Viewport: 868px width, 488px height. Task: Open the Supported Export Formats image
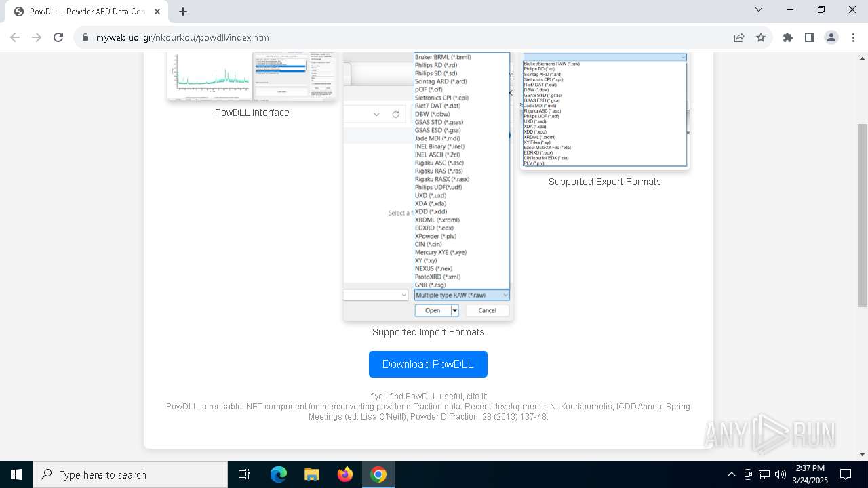point(605,111)
